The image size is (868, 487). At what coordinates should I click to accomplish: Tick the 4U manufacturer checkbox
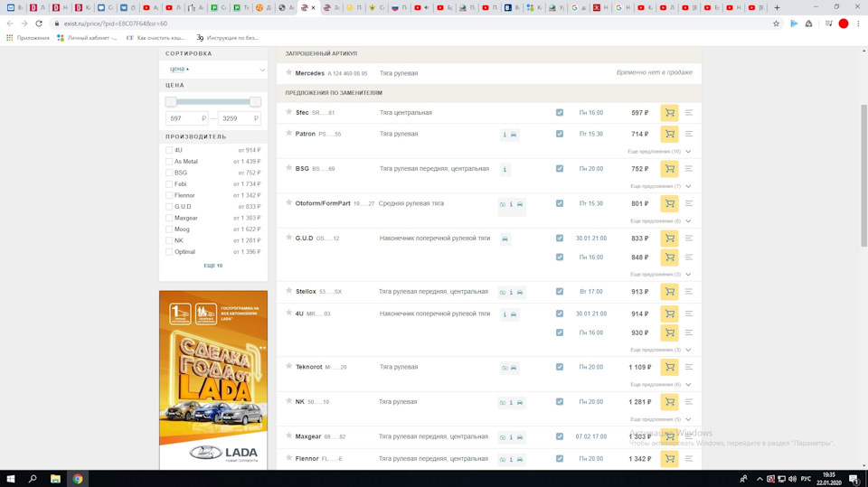169,150
